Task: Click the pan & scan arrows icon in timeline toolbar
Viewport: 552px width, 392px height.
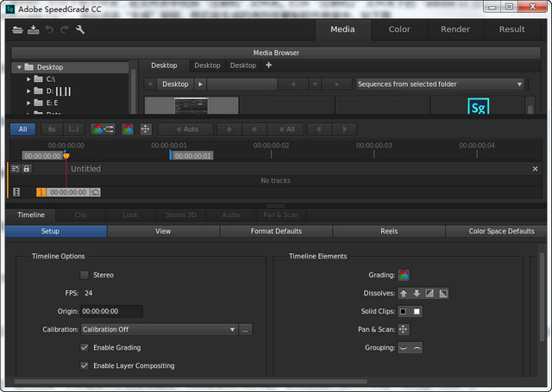Action: tap(146, 129)
